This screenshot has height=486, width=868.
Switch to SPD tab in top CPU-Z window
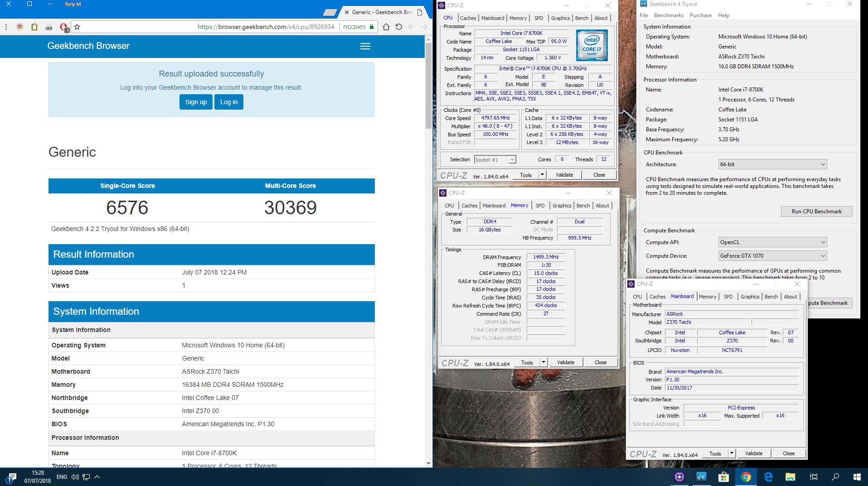coord(538,18)
